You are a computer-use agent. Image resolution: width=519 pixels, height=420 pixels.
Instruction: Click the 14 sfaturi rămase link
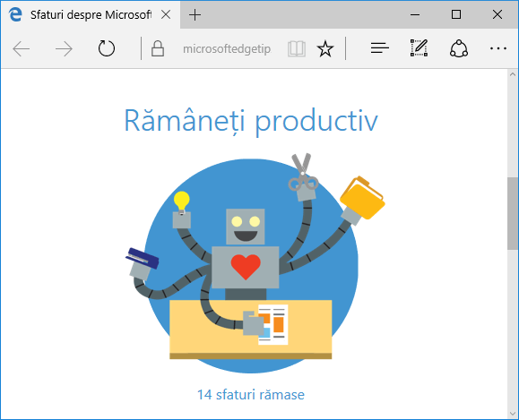click(251, 395)
